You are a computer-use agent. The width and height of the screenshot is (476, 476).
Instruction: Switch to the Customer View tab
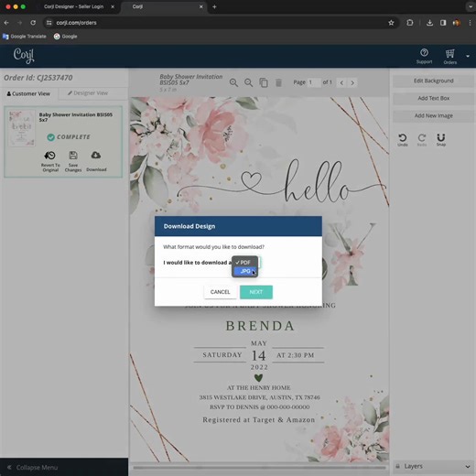[28, 93]
